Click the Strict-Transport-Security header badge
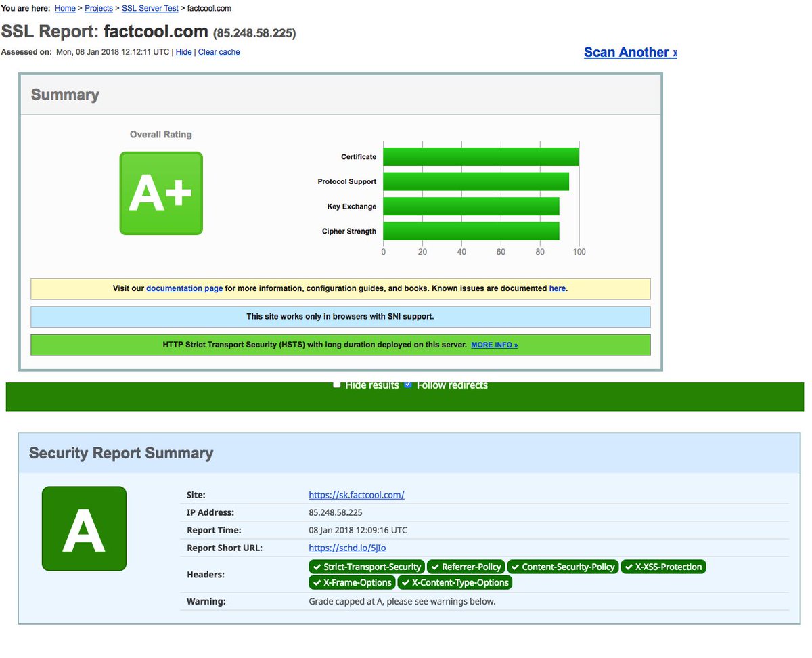Viewport: 812px width, 658px height. (367, 567)
